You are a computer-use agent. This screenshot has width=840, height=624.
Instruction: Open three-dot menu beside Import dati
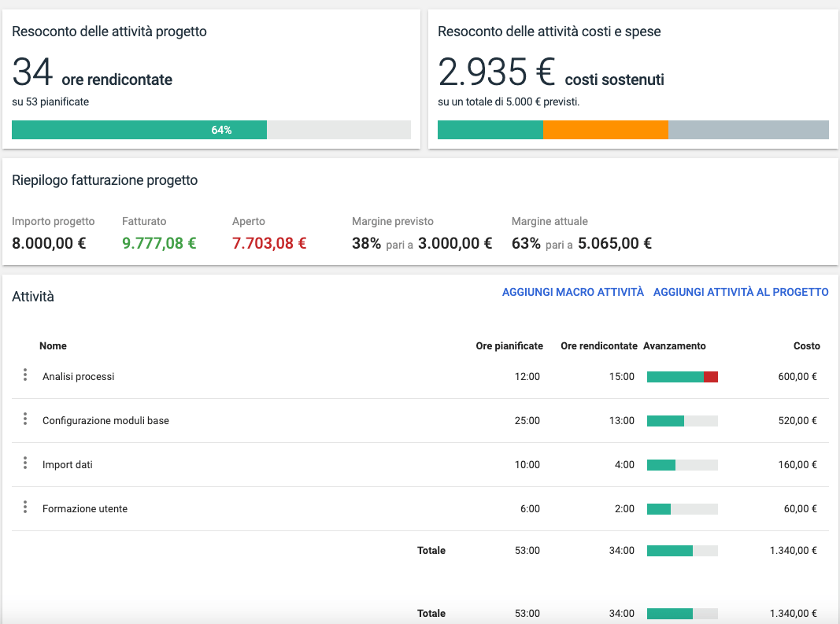tap(25, 464)
